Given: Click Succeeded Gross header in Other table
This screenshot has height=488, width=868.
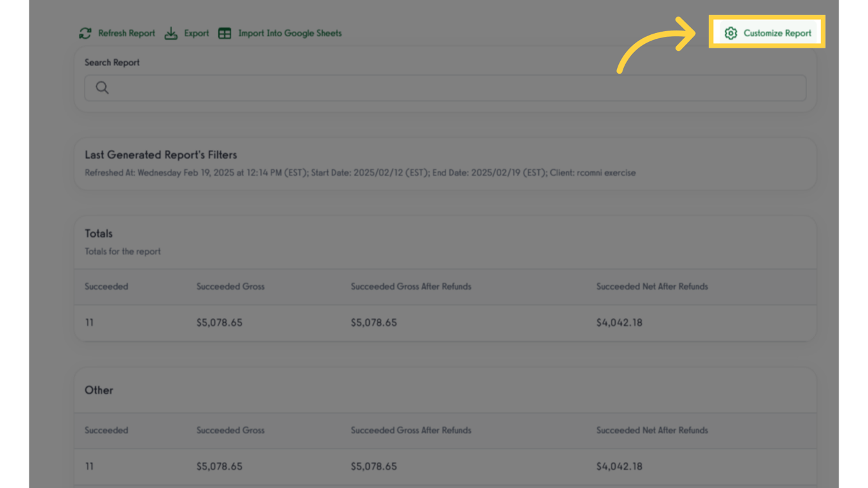Looking at the screenshot, I should pyautogui.click(x=230, y=430).
